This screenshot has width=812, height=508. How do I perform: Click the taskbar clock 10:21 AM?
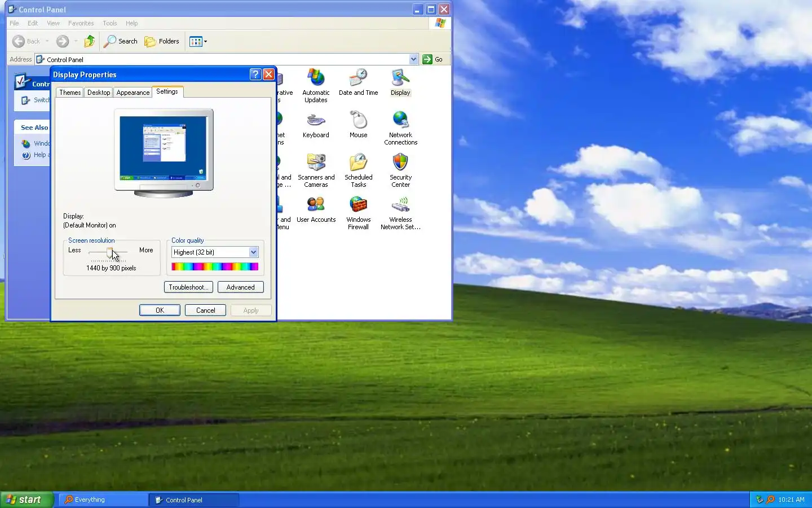point(791,500)
